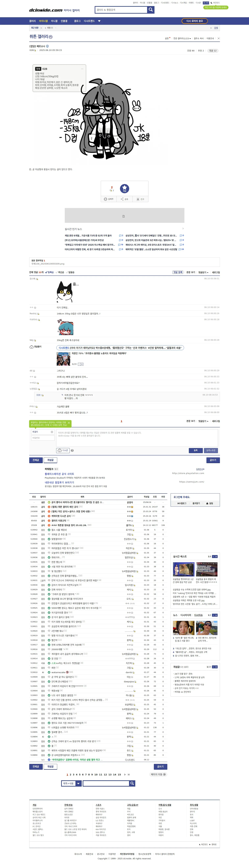
Task: Switch sidebar to 디시미디어 tab
Action: pyautogui.click(x=186, y=615)
